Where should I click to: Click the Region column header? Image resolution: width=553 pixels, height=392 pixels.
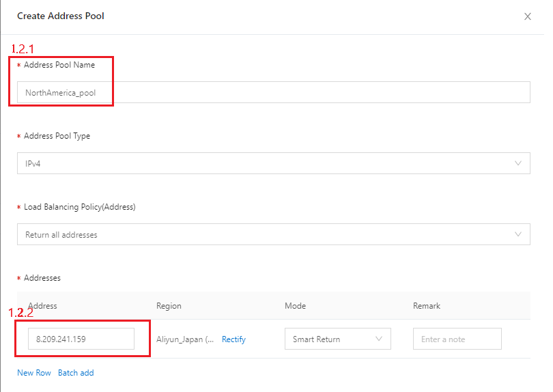tap(169, 306)
